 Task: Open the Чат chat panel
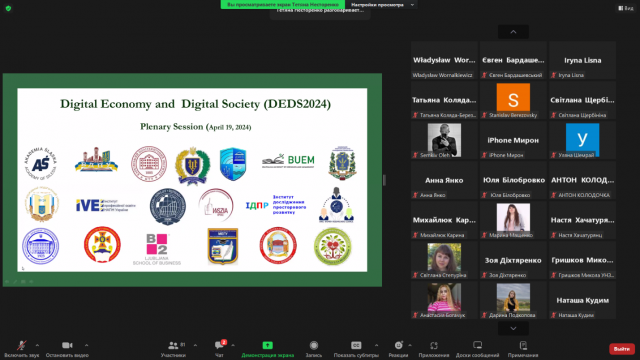(x=219, y=346)
